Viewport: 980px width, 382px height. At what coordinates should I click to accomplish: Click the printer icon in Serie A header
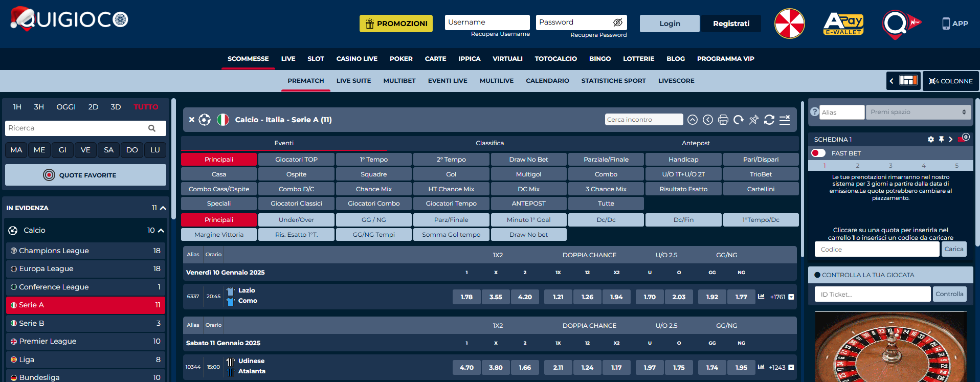pos(723,120)
